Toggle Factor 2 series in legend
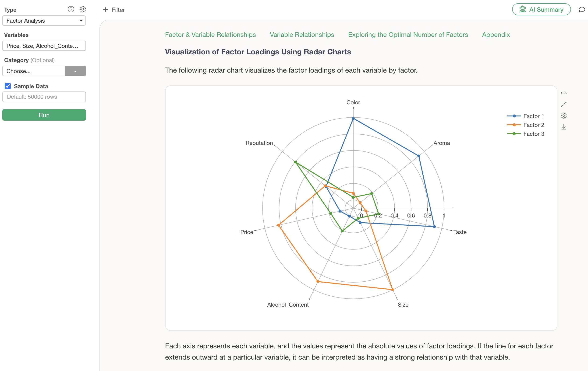This screenshot has height=371, width=588. coord(525,125)
